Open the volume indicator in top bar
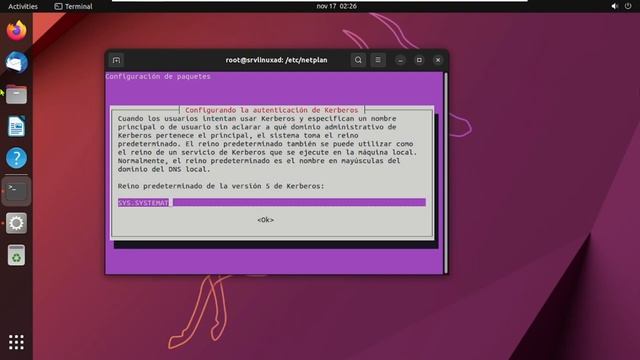This screenshot has height=360, width=640. 615,6
